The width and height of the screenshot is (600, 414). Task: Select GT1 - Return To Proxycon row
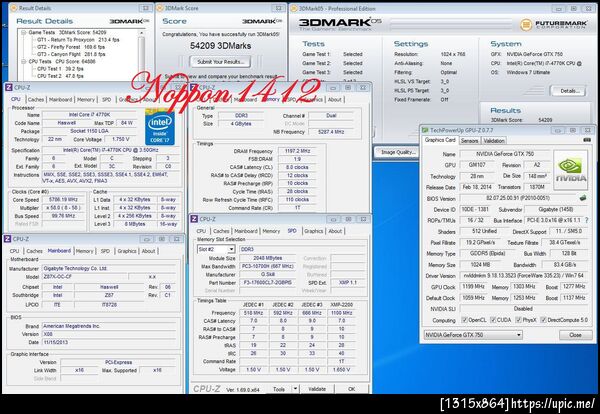[78, 40]
